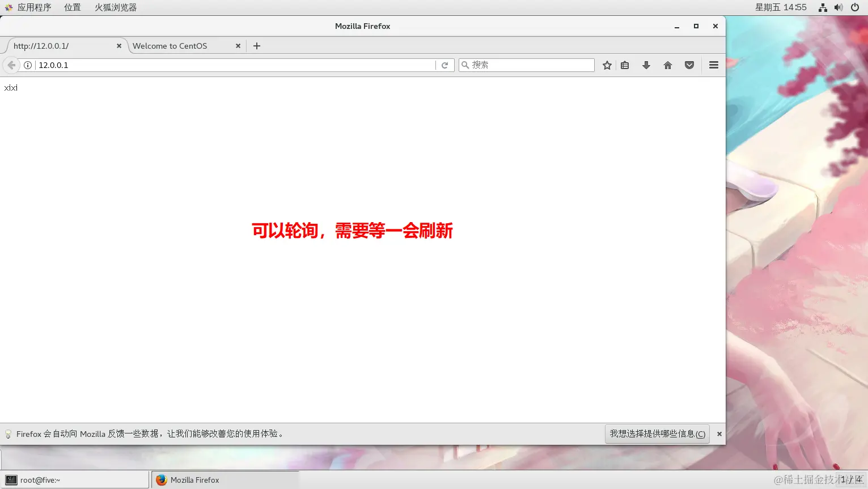
Task: Dismiss the Firefox data notification bar
Action: click(x=719, y=434)
